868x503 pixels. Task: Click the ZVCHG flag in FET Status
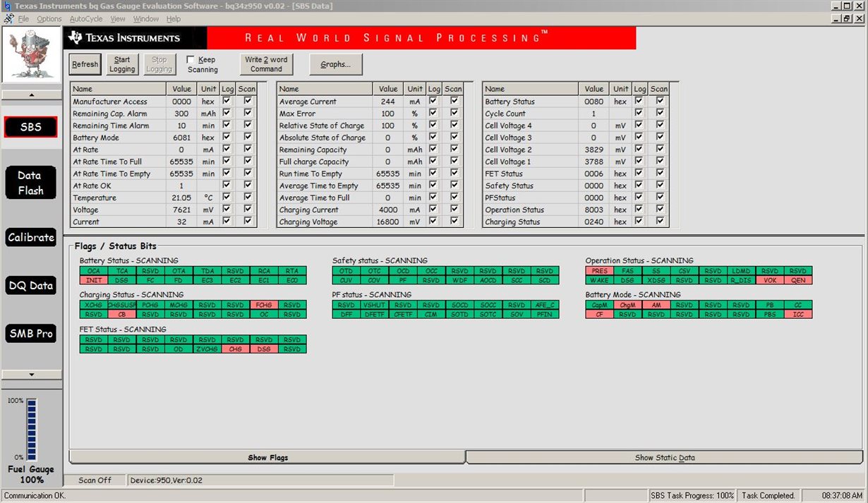[207, 349]
